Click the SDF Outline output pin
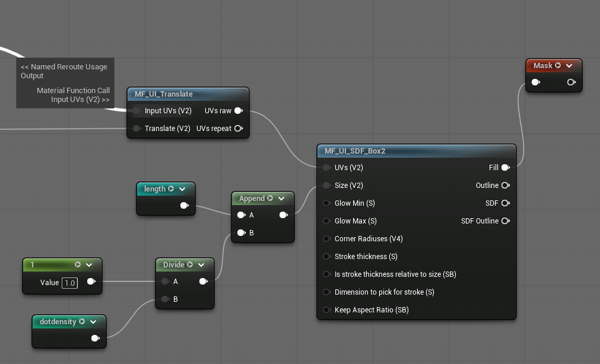 [506, 221]
